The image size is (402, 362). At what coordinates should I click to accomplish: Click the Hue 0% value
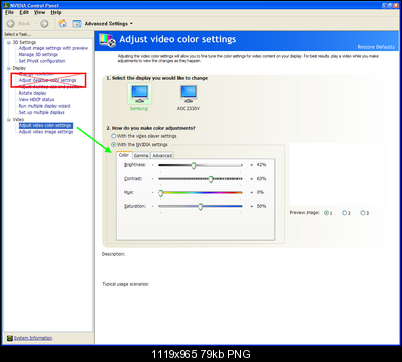[x=260, y=192]
